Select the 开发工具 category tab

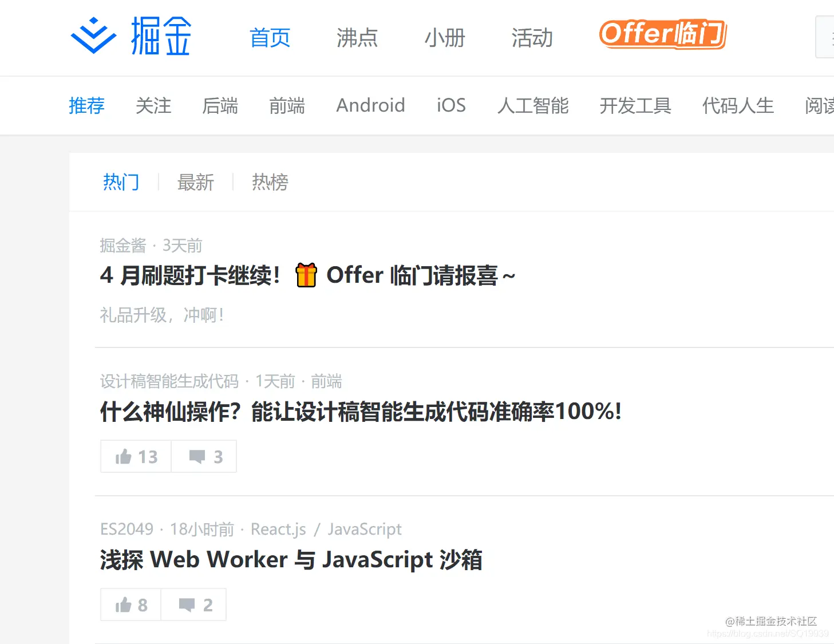(x=635, y=105)
